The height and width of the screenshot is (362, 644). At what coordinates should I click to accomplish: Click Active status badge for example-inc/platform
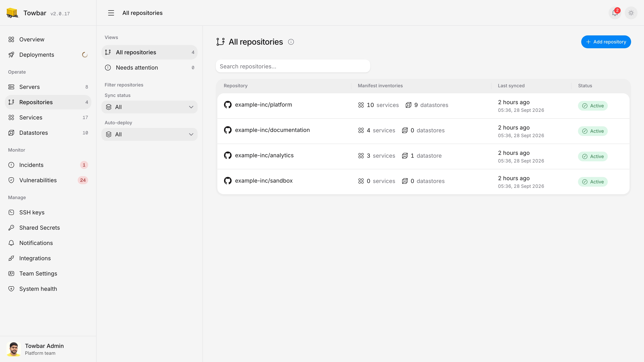tap(593, 106)
